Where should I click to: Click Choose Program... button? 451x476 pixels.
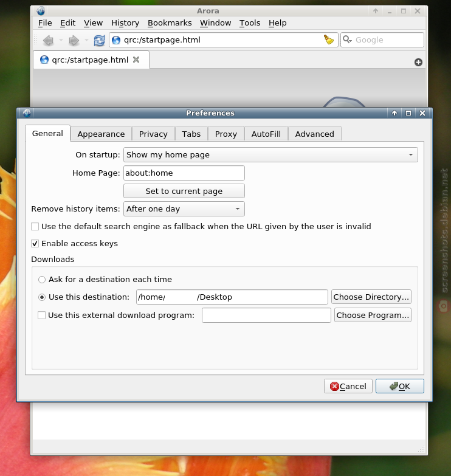tap(373, 315)
